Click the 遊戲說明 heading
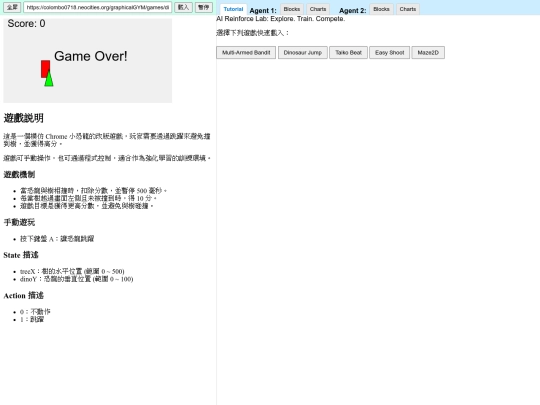Screen dimensions: 540x405 pyautogui.click(x=23, y=118)
